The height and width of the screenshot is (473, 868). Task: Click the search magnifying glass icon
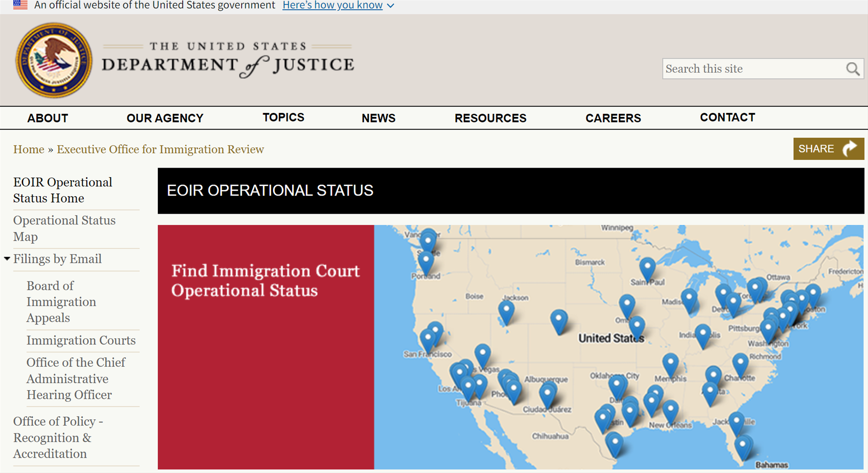[x=853, y=69]
